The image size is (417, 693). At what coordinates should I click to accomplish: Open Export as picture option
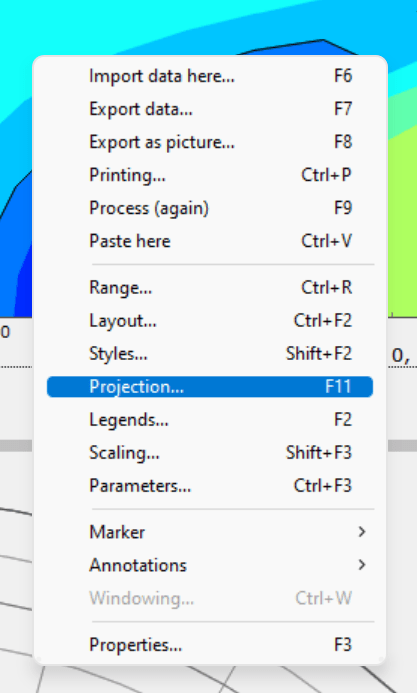click(210, 142)
